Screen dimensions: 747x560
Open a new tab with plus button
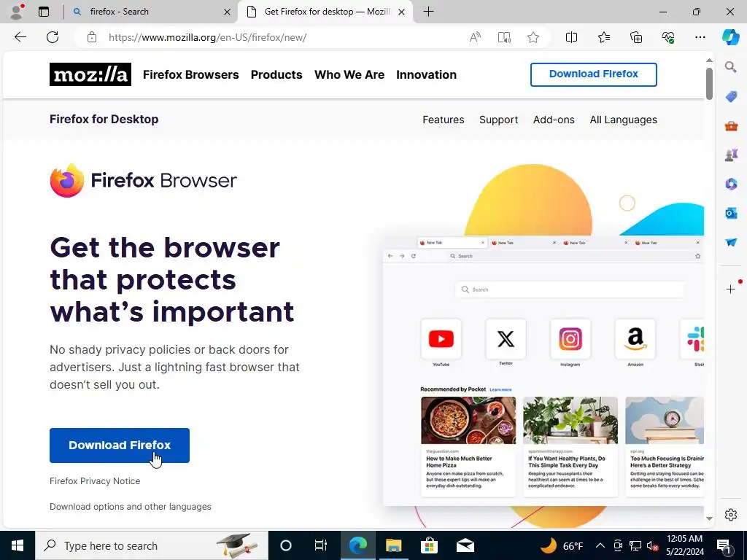coord(428,12)
